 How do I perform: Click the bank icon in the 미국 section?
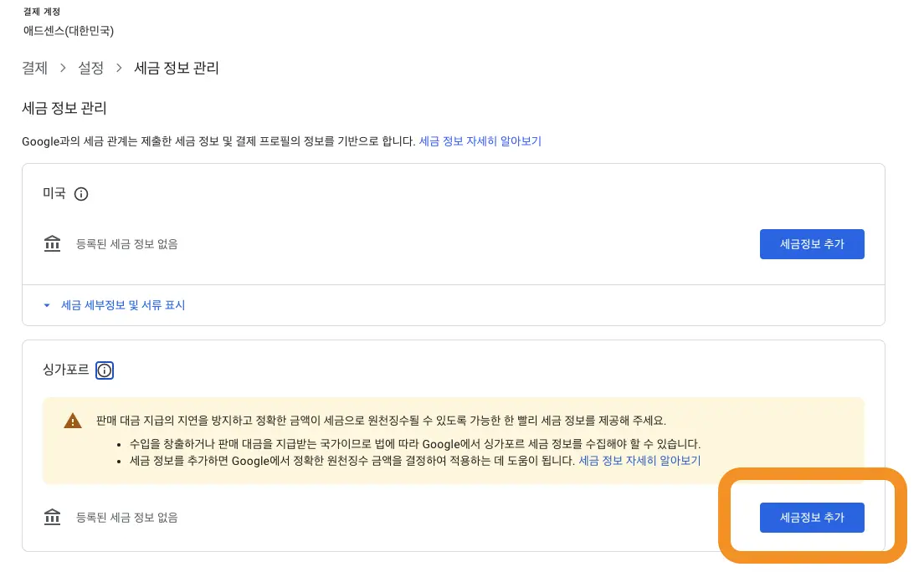[x=52, y=243]
